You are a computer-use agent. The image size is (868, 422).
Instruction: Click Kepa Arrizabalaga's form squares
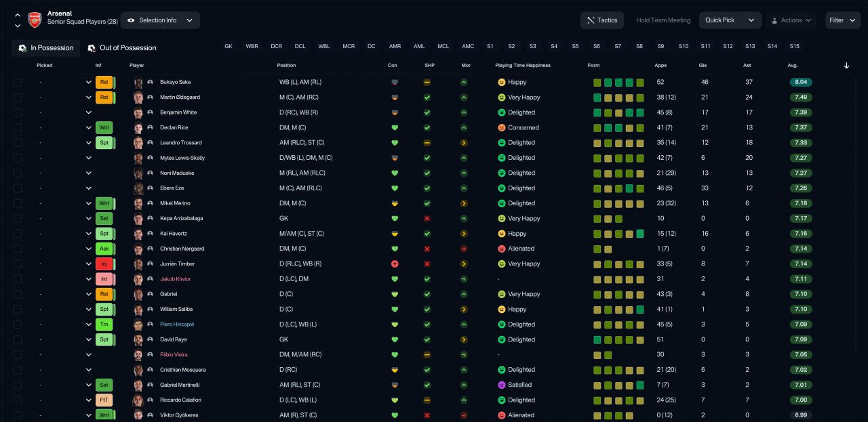pos(608,219)
